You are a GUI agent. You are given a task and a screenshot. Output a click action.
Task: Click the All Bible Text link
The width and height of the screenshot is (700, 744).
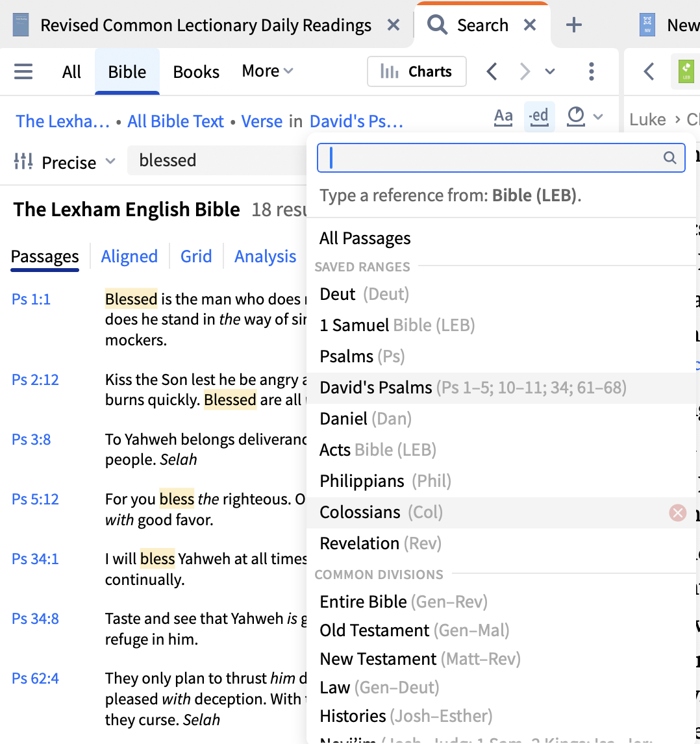pos(175,121)
